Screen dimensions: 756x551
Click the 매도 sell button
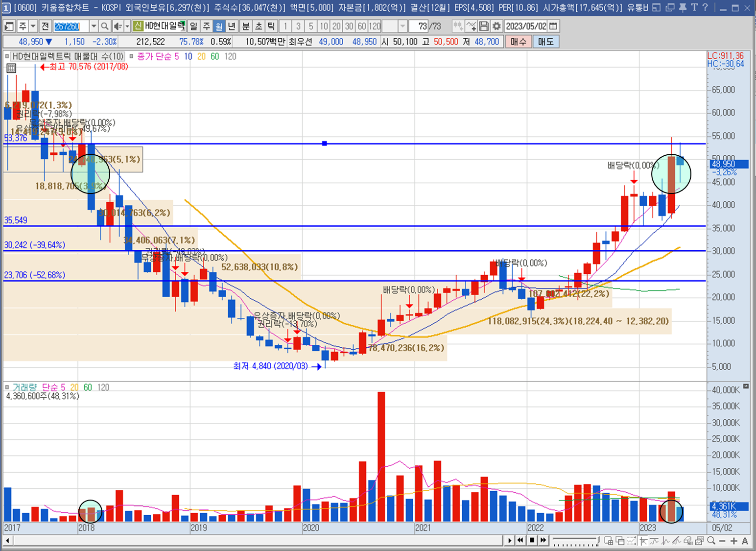click(545, 42)
